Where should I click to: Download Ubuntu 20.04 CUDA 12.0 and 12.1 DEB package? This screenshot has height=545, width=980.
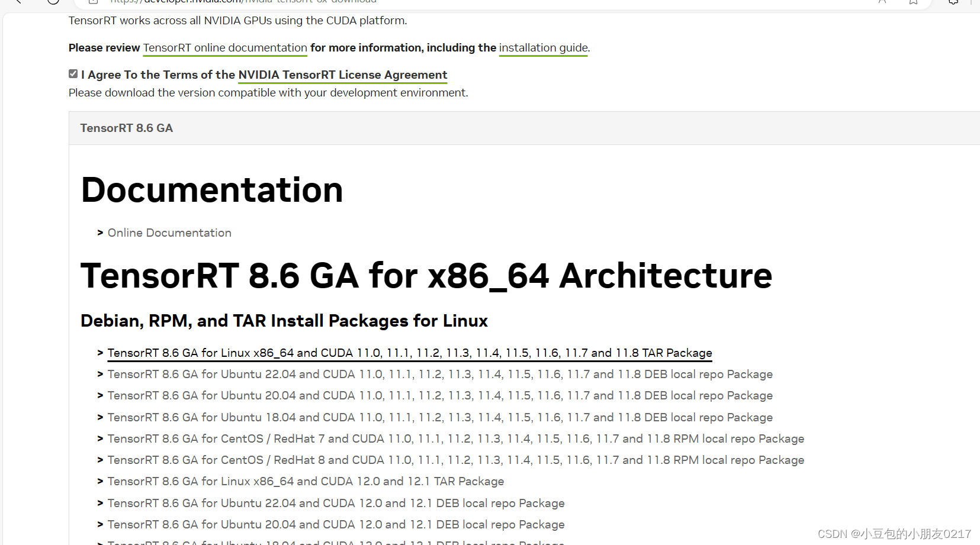(x=336, y=525)
